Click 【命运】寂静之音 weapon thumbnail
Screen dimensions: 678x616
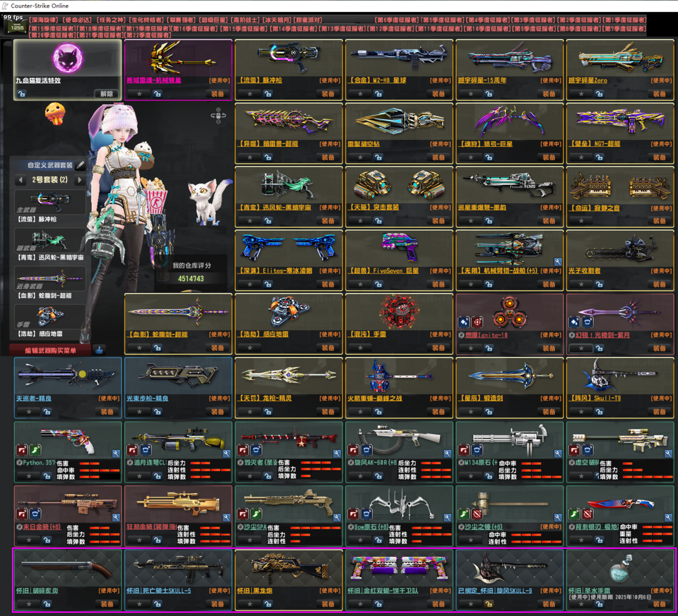point(620,186)
